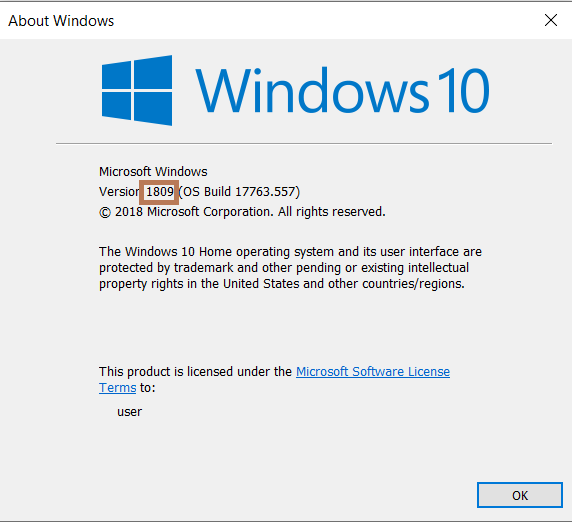
Task: Click the 2018 Microsoft Corporation copyright line
Action: click(242, 212)
